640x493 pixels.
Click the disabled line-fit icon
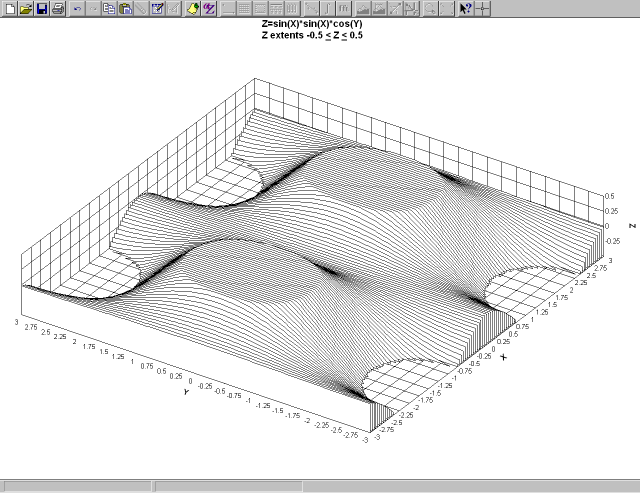[x=311, y=9]
